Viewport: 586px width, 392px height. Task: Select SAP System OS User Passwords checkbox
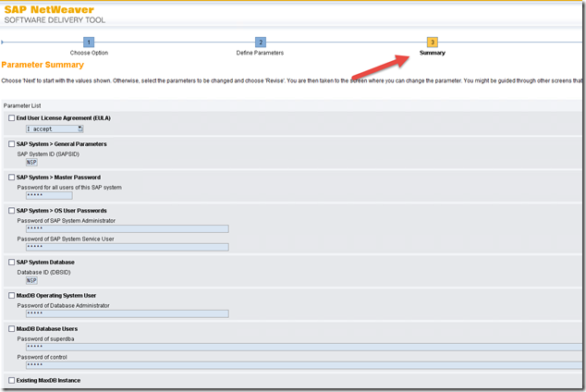click(11, 211)
